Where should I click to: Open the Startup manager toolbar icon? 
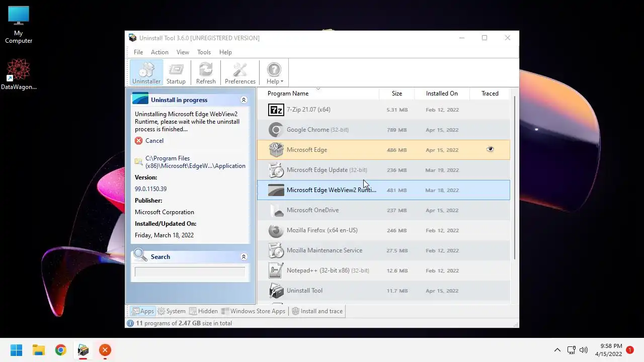point(176,73)
